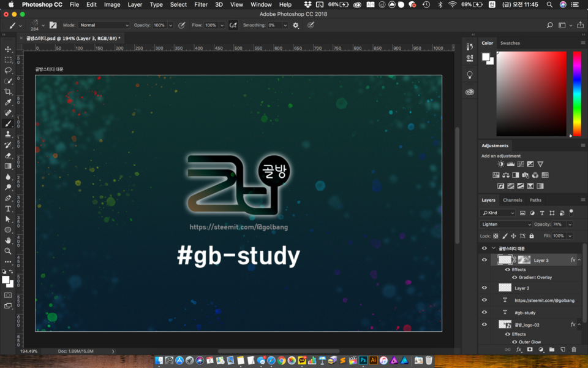Add Brightness/Contrast adjustment
588x368 pixels.
click(500, 164)
